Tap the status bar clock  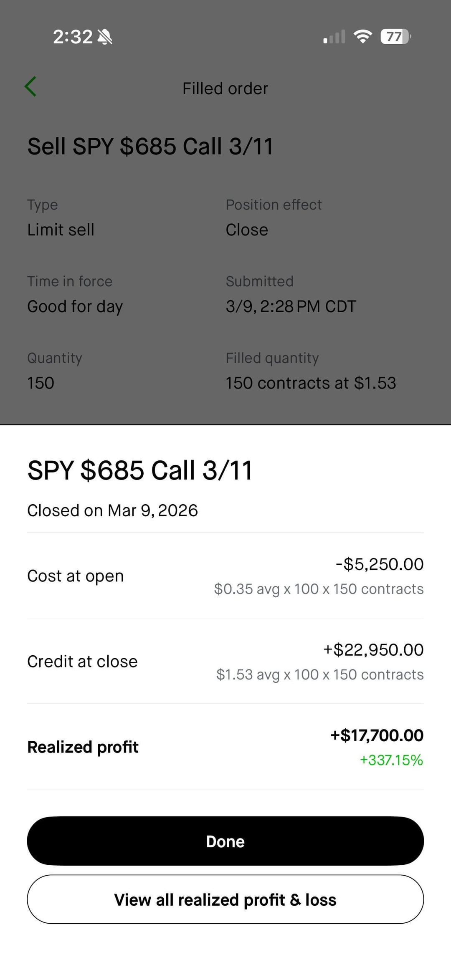73,37
